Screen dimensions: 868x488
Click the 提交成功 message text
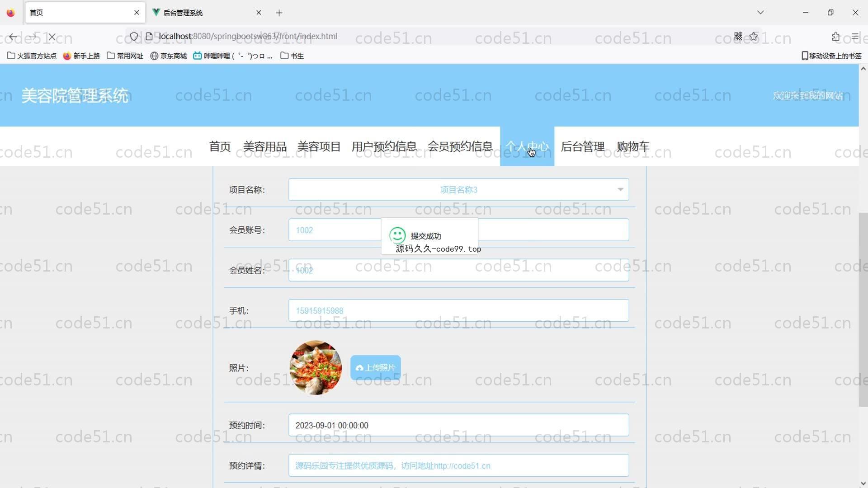426,236
